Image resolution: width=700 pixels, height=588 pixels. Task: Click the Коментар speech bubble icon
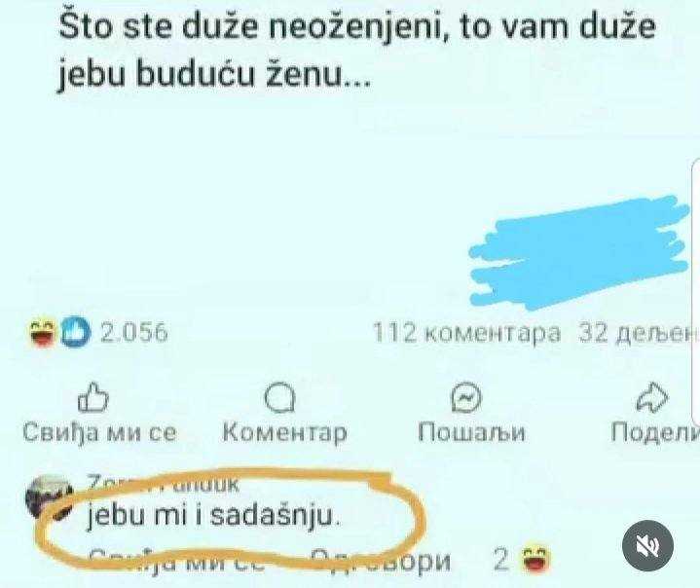pyautogui.click(x=280, y=398)
